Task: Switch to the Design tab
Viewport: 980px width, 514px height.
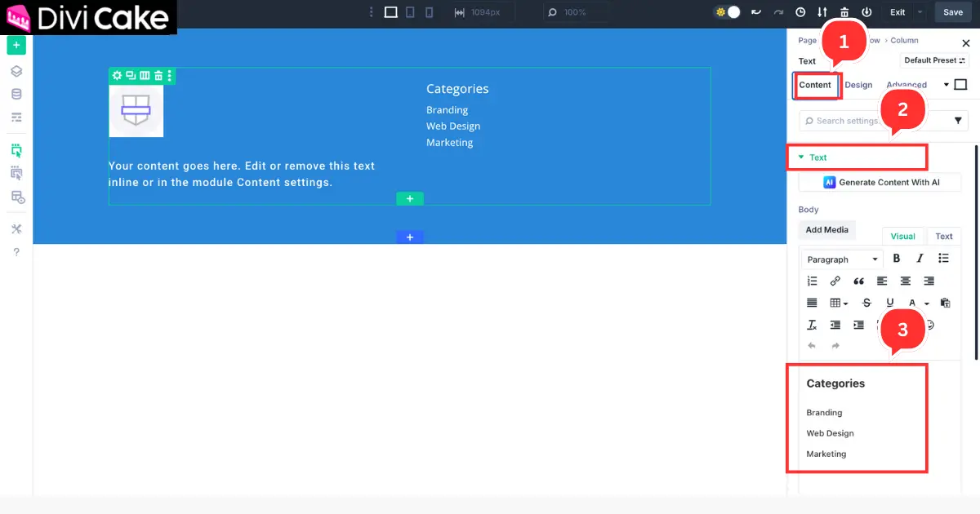Action: point(858,85)
